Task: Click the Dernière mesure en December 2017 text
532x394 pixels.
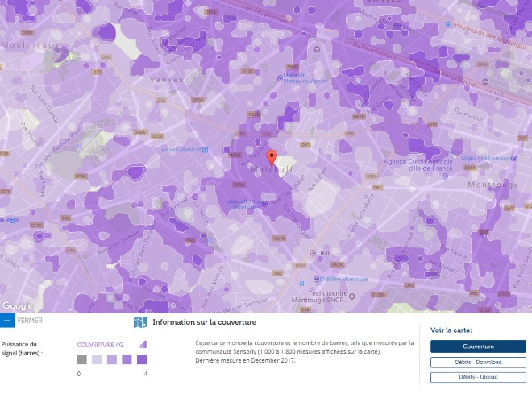Action: pos(245,360)
